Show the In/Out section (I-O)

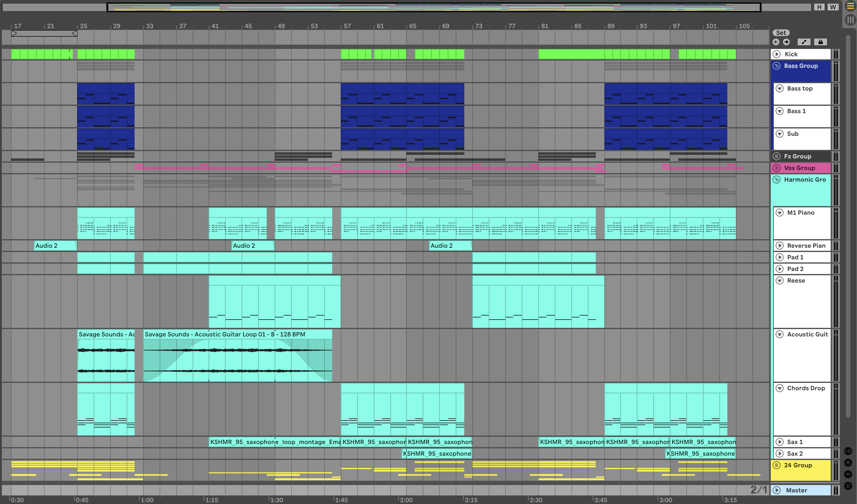(x=848, y=451)
